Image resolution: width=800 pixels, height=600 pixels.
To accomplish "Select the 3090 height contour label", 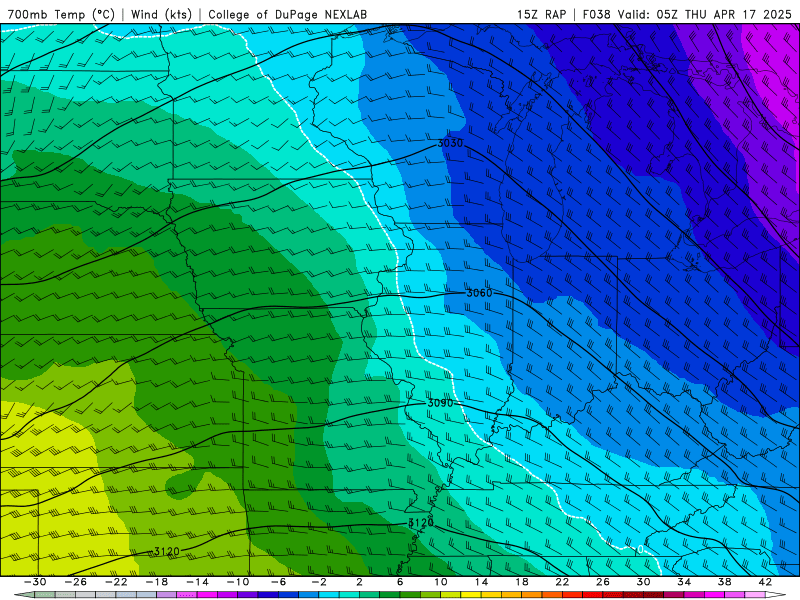I will tap(440, 403).
